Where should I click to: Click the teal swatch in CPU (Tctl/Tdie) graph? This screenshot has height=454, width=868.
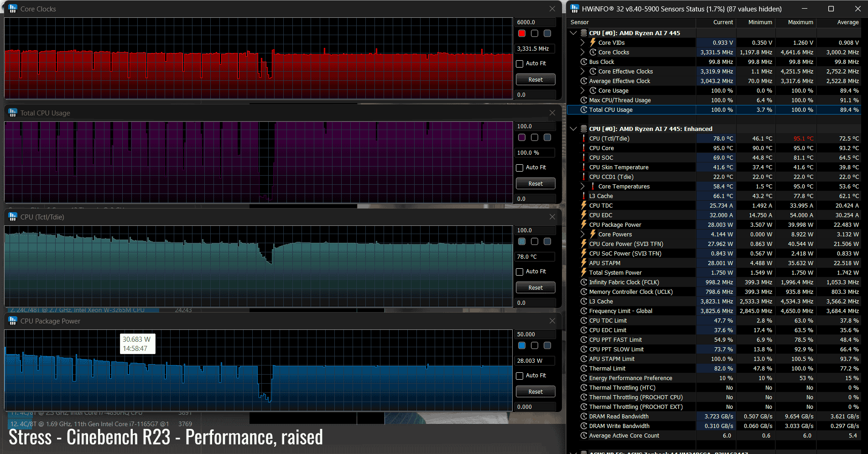point(522,241)
